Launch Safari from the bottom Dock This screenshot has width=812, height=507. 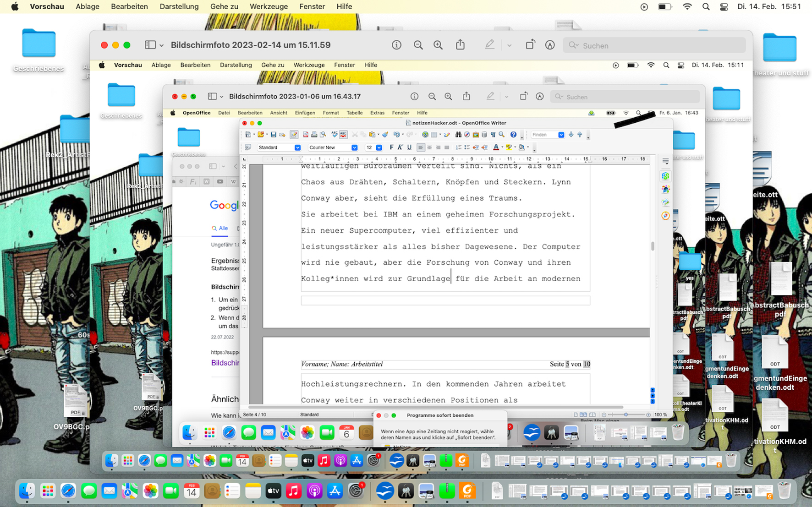coord(68,491)
